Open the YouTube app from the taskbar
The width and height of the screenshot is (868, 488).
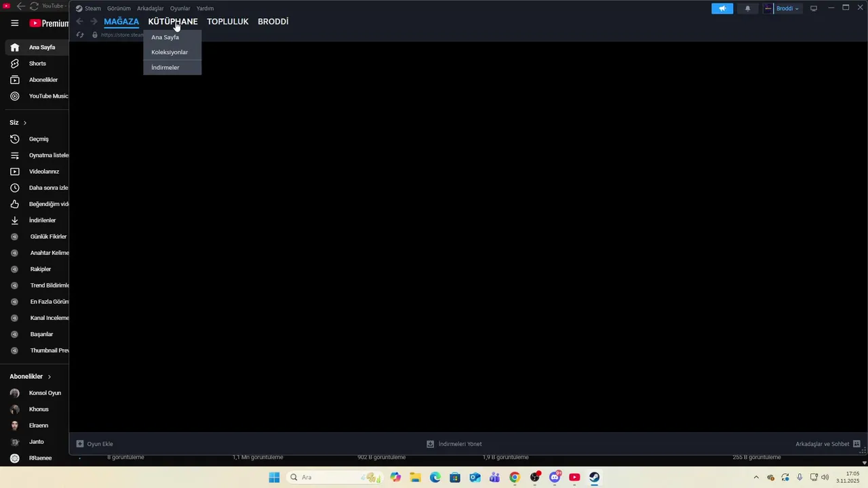tap(574, 477)
